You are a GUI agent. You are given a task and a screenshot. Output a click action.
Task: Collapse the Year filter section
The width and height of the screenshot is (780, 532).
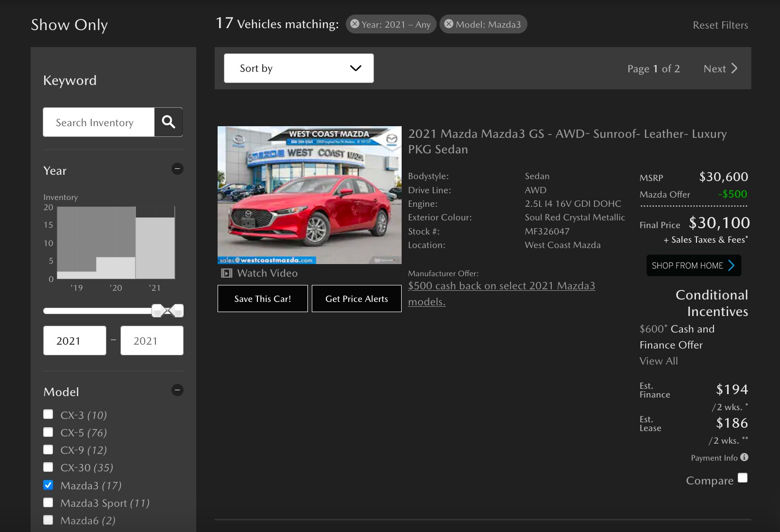click(x=177, y=169)
